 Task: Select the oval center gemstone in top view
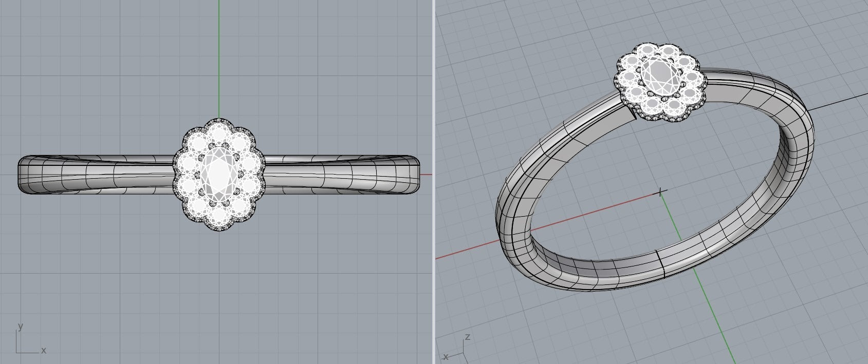coord(219,174)
